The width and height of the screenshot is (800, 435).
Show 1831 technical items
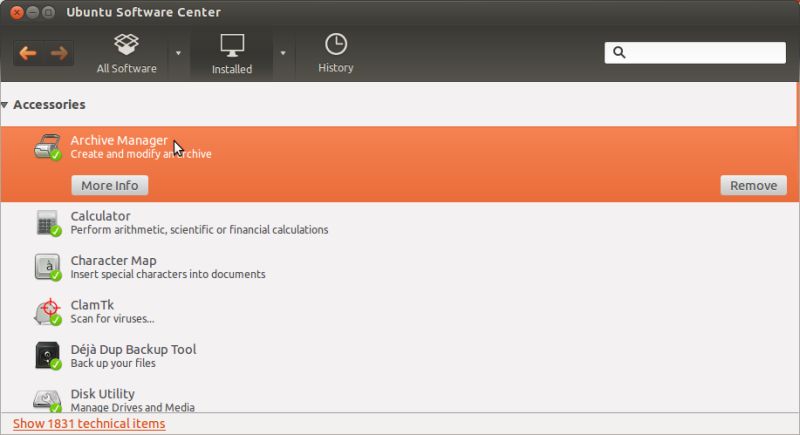[x=89, y=424]
